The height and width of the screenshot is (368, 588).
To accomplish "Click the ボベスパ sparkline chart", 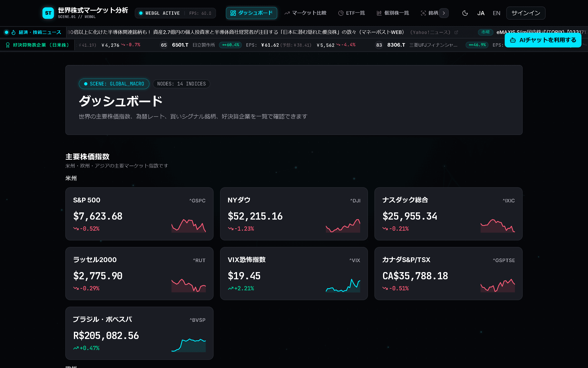I will [x=189, y=345].
